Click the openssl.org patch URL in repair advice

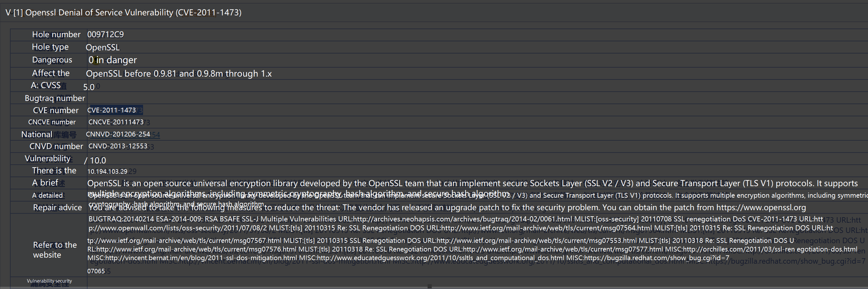pyautogui.click(x=761, y=208)
